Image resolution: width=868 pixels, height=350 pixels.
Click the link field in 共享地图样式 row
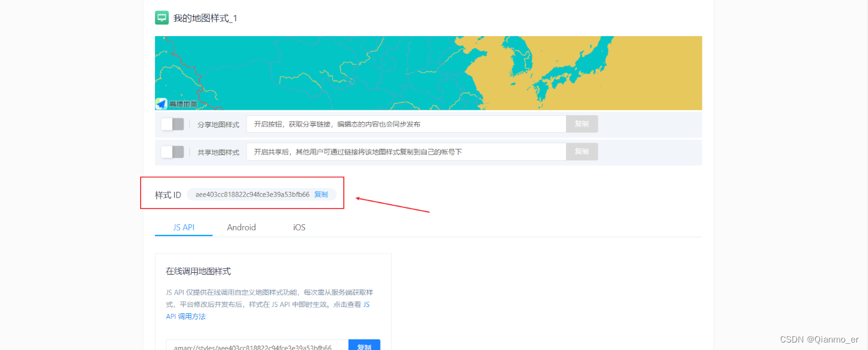[x=406, y=152]
